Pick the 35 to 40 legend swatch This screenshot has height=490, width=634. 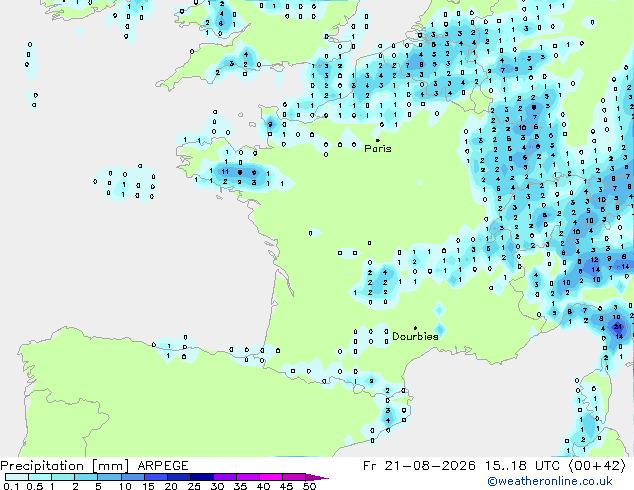click(248, 477)
